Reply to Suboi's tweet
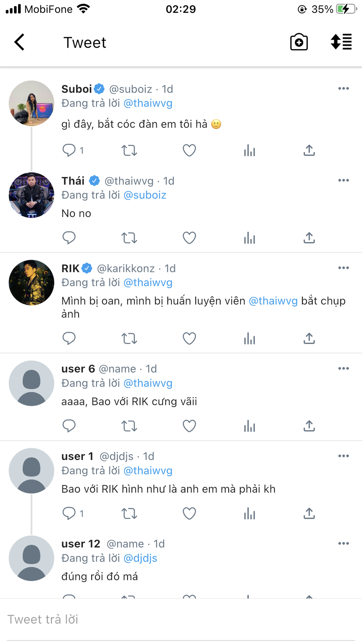This screenshot has width=362, height=644. coord(69,150)
